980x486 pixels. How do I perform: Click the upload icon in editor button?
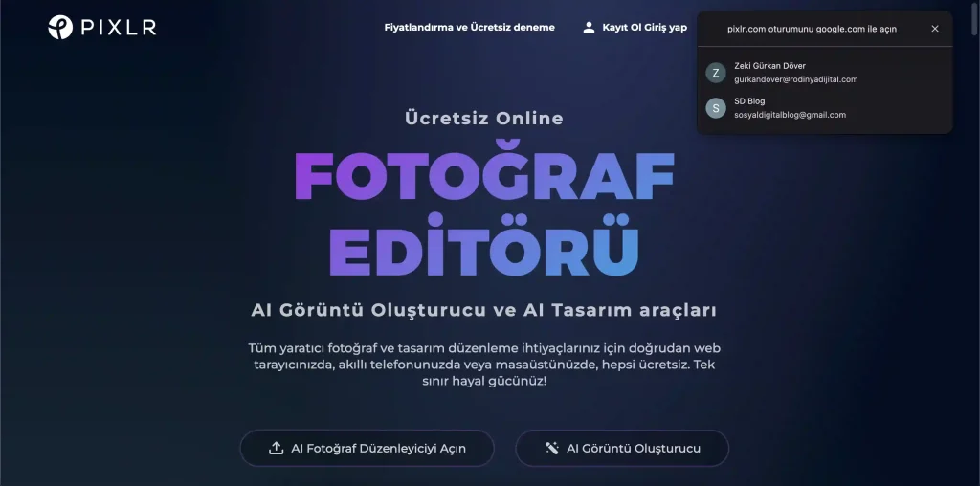point(277,448)
